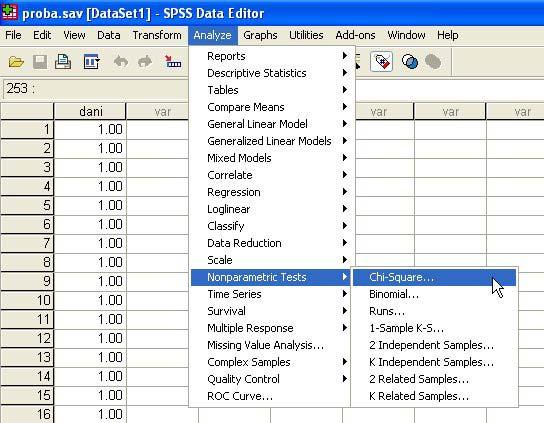This screenshot has width=544, height=423.
Task: Click the Open file folder icon
Action: 16,62
